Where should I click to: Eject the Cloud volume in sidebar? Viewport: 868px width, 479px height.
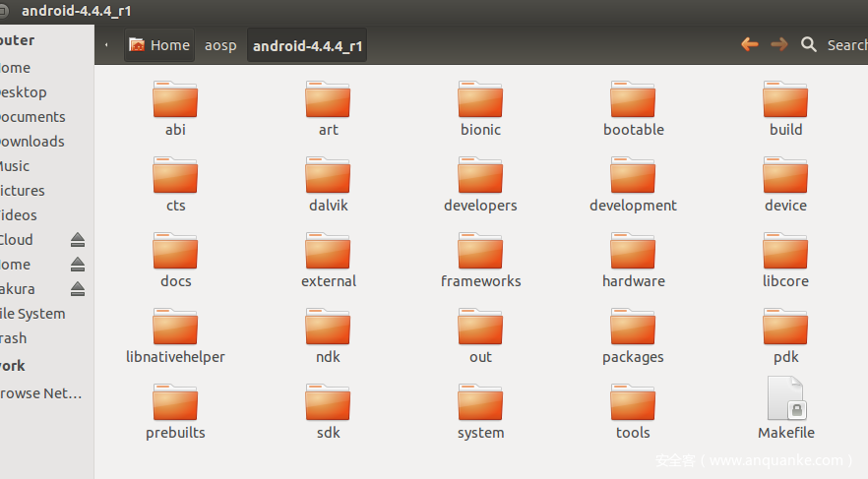[x=77, y=240]
